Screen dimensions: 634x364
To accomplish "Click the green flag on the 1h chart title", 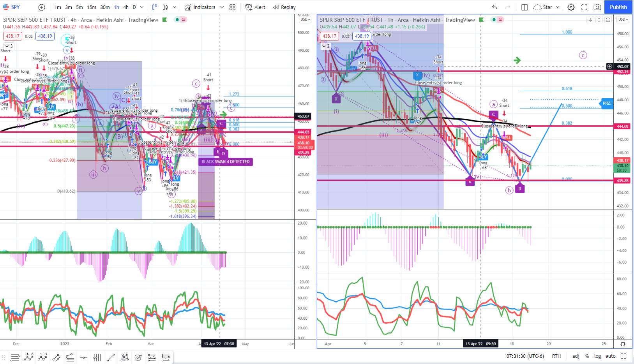I will click(482, 19).
